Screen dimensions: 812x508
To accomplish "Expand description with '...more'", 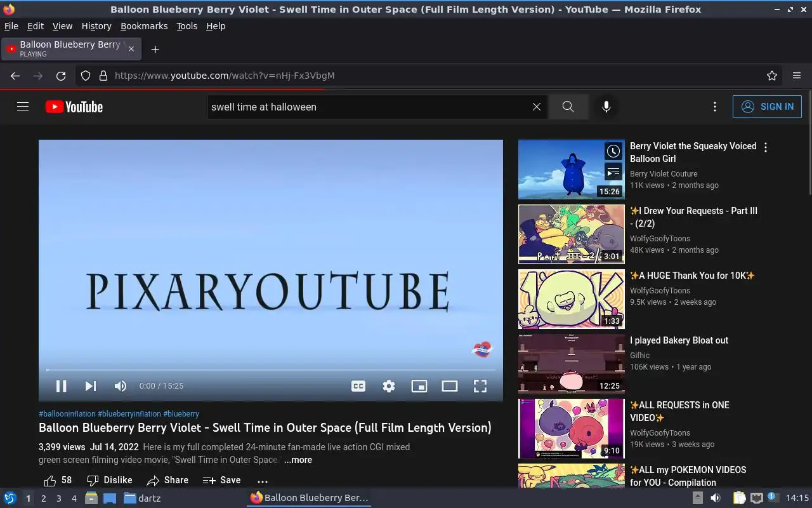I will (298, 460).
